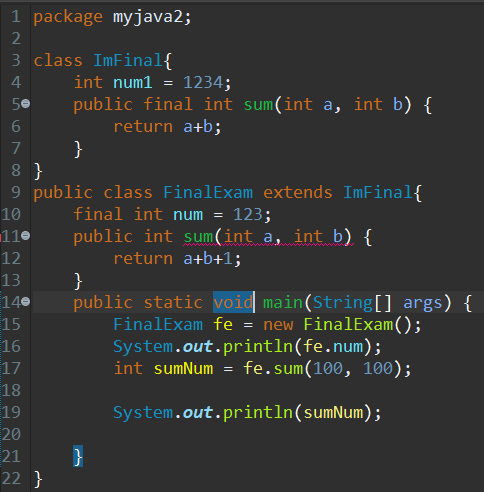Click the args parameter on line 14
The width and height of the screenshot is (484, 492).
tap(423, 303)
